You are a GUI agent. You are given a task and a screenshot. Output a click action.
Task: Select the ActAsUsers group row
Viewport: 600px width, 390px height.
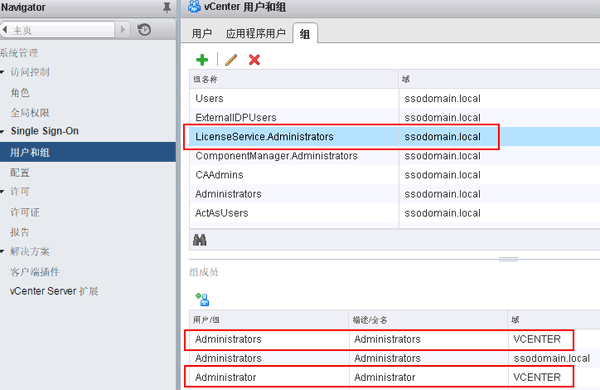[395, 213]
